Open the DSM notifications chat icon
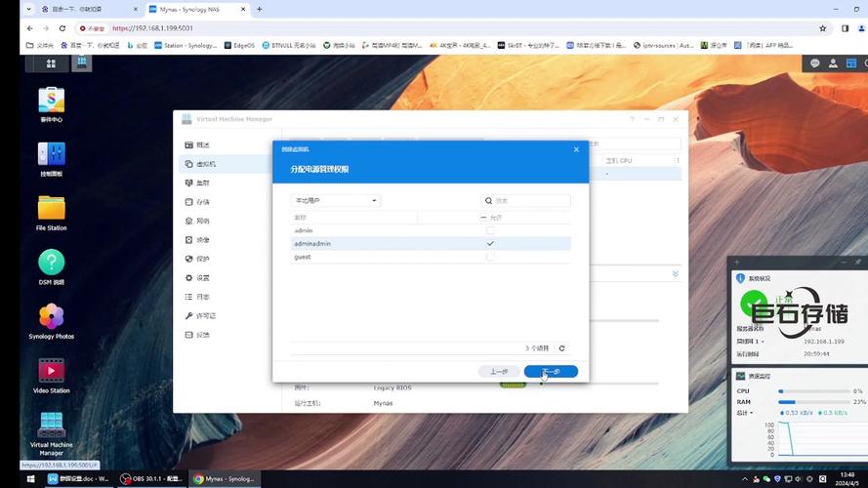The width and height of the screenshot is (868, 488). click(815, 63)
